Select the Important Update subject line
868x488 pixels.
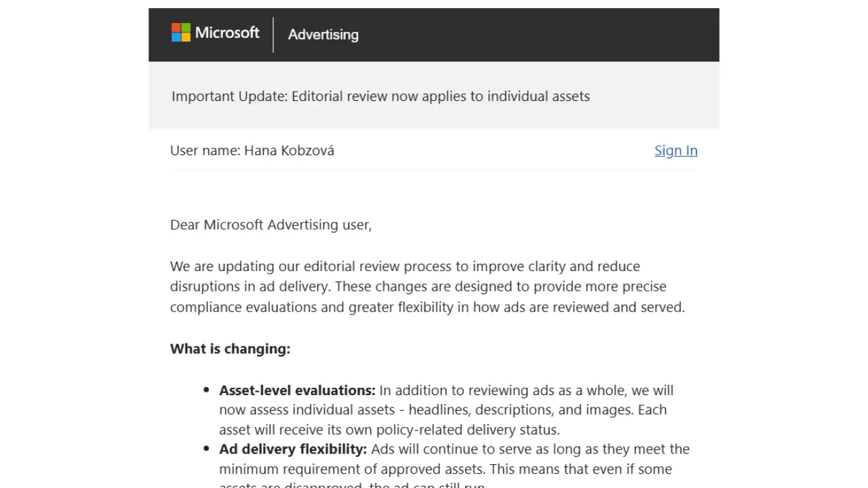point(380,96)
